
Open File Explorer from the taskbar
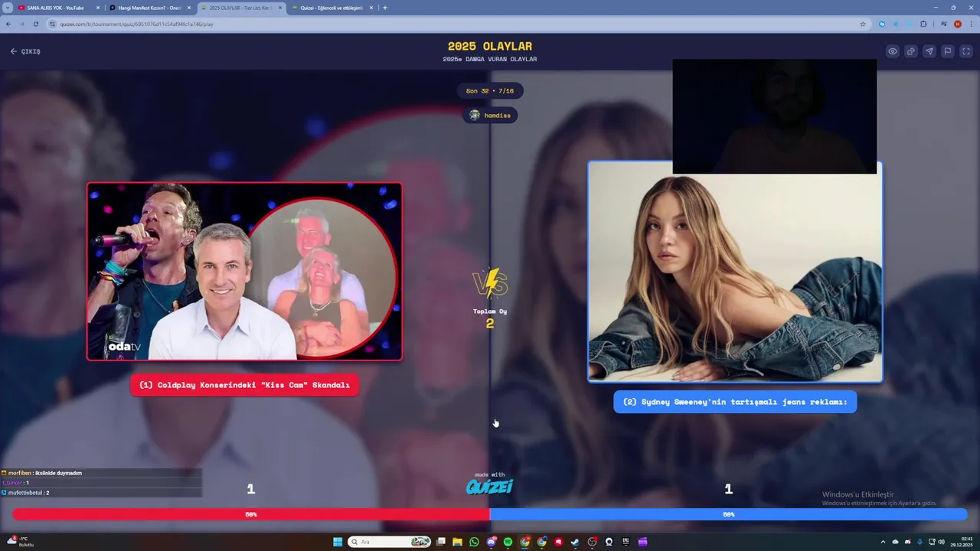[x=458, y=542]
